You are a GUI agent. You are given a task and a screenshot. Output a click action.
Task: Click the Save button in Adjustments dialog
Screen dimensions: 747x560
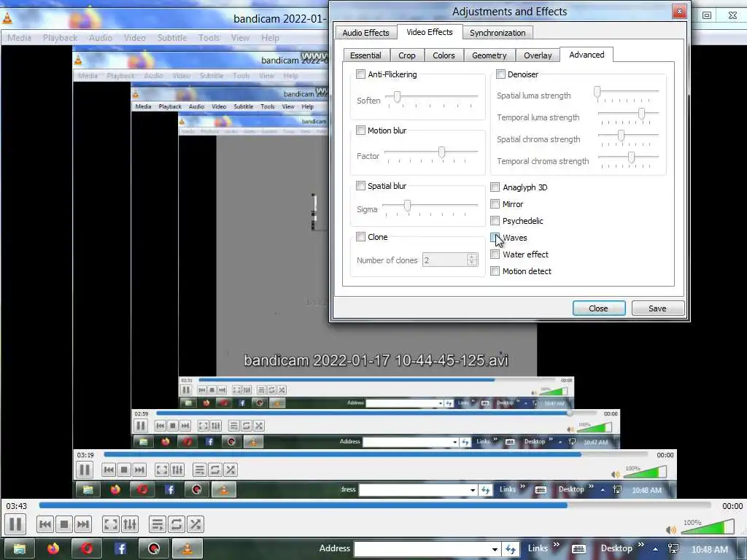(x=657, y=308)
